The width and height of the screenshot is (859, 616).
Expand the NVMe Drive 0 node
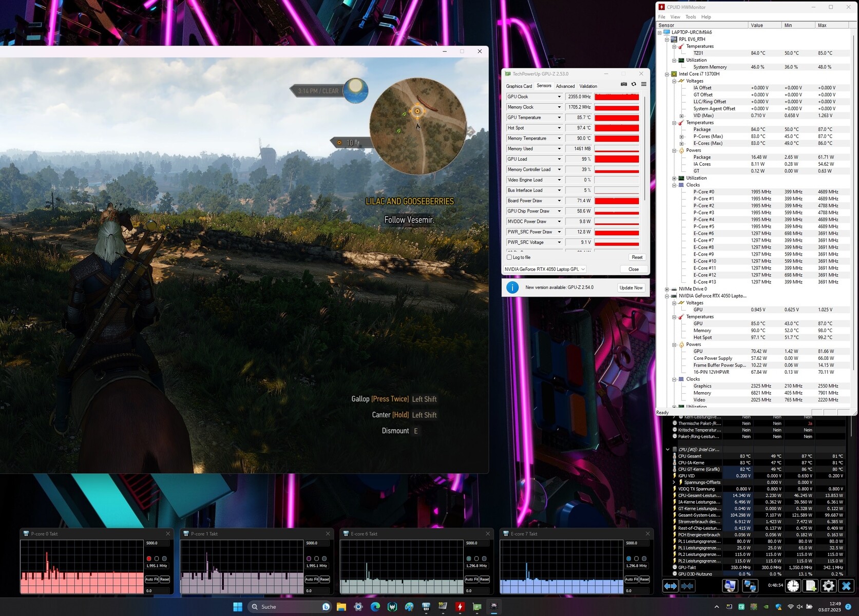click(x=667, y=289)
